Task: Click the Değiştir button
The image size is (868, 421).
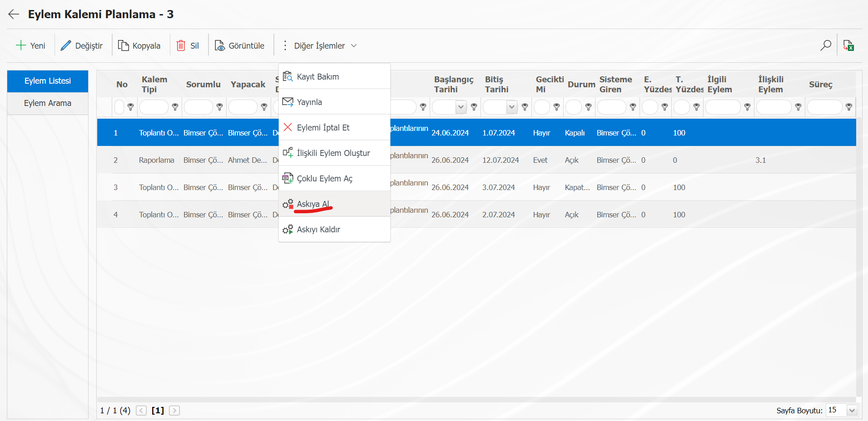Action: coord(82,45)
